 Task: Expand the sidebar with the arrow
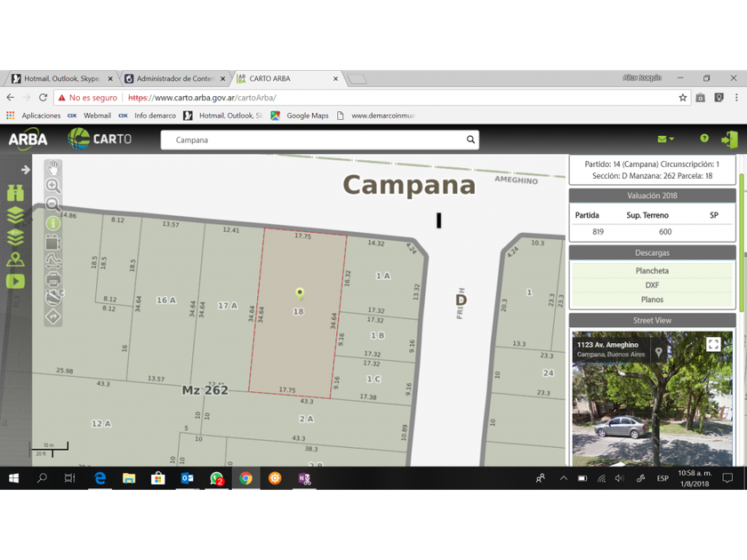pos(25,169)
